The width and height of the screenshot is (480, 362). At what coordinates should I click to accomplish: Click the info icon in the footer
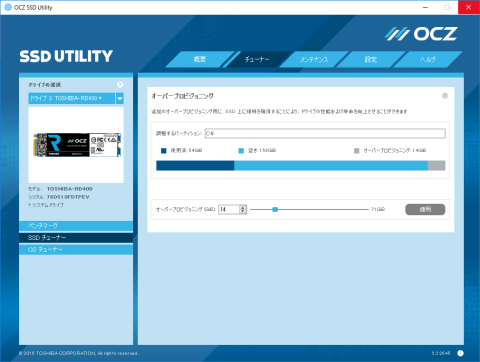coord(460,353)
